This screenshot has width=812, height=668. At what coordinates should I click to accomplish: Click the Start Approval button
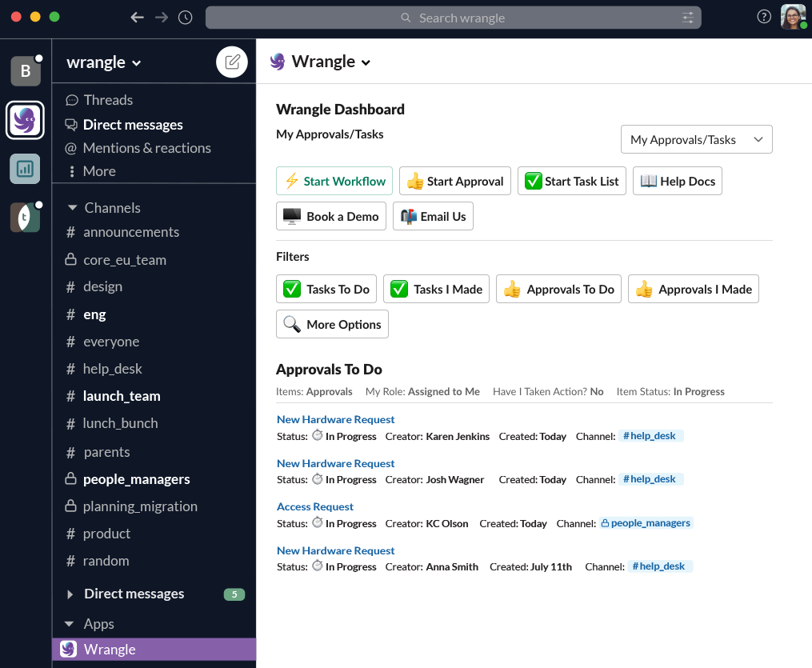454,181
